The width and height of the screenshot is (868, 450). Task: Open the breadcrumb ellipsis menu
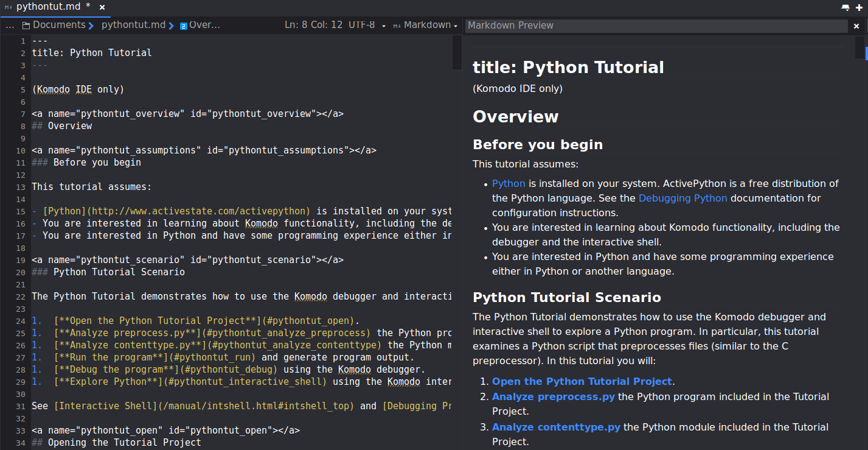tap(10, 26)
